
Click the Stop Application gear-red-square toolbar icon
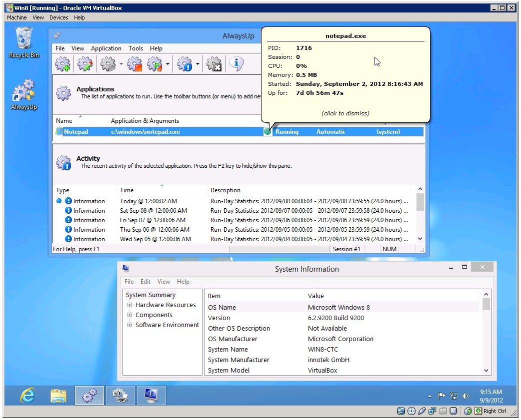[x=134, y=64]
